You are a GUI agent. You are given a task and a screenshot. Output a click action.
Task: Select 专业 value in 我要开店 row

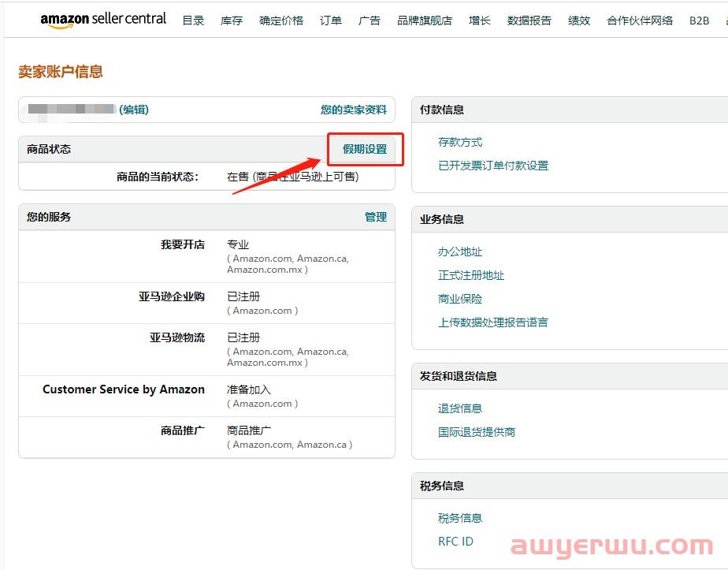pos(238,244)
